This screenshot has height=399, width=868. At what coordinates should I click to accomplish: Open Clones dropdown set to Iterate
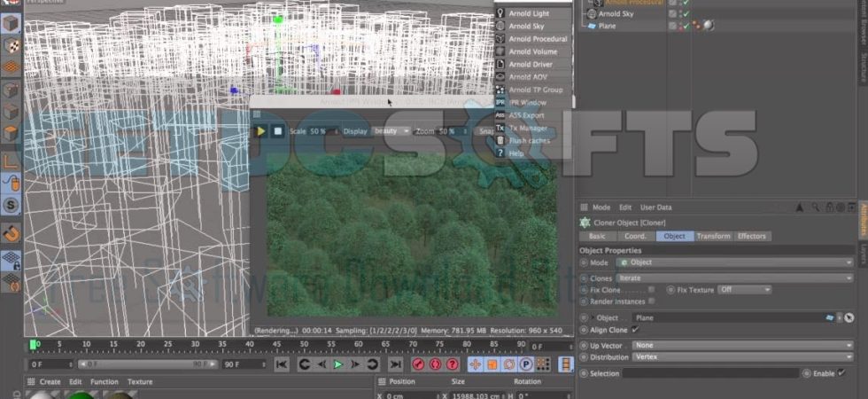coord(735,278)
